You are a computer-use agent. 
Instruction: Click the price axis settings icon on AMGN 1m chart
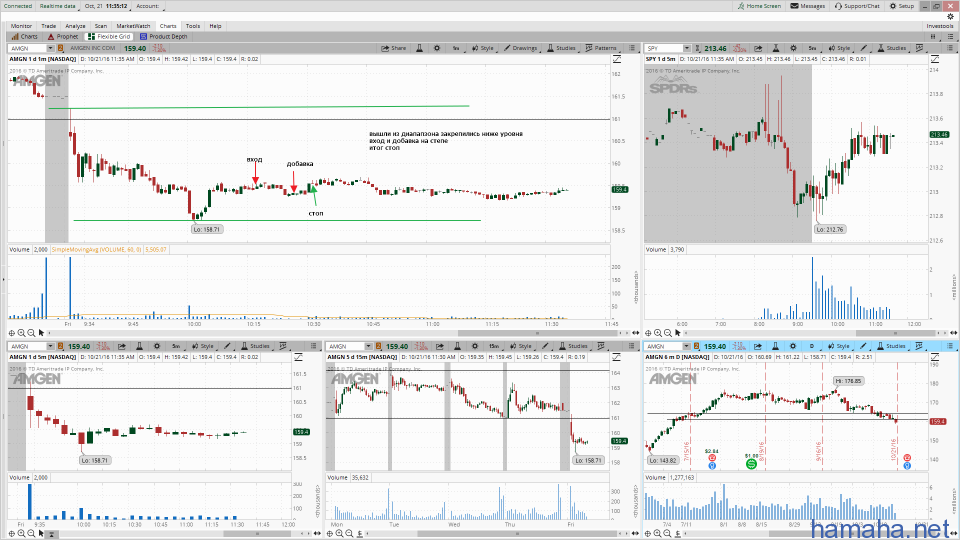click(x=617, y=59)
